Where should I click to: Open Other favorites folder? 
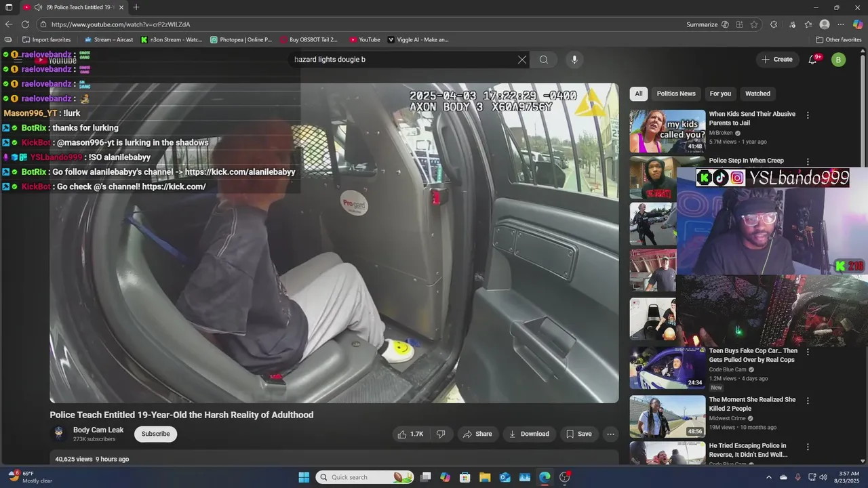tap(839, 40)
